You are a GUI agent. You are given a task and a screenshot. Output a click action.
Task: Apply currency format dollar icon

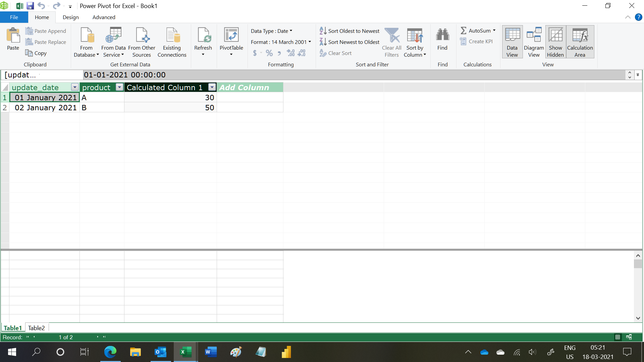coord(255,53)
